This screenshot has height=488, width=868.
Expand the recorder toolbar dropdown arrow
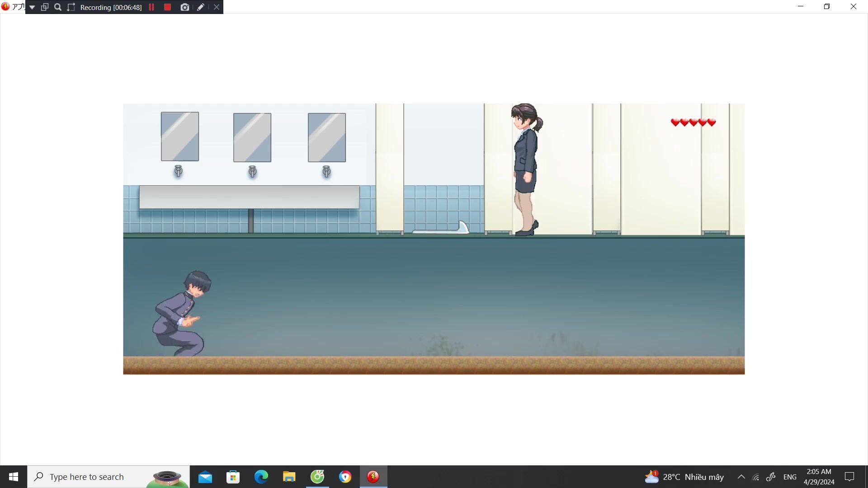click(x=32, y=7)
